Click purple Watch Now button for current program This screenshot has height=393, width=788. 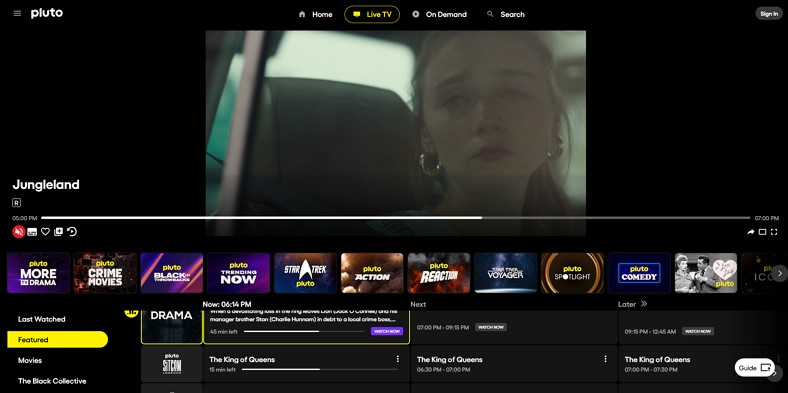pos(387,331)
